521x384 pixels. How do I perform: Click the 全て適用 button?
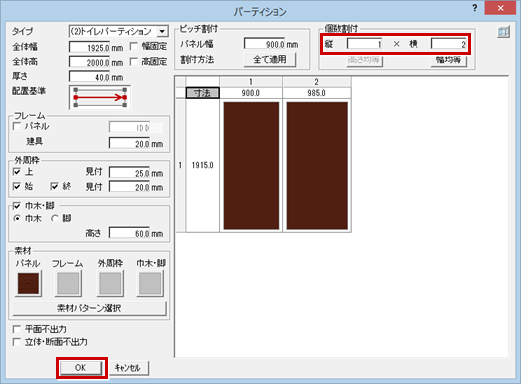tap(270, 60)
